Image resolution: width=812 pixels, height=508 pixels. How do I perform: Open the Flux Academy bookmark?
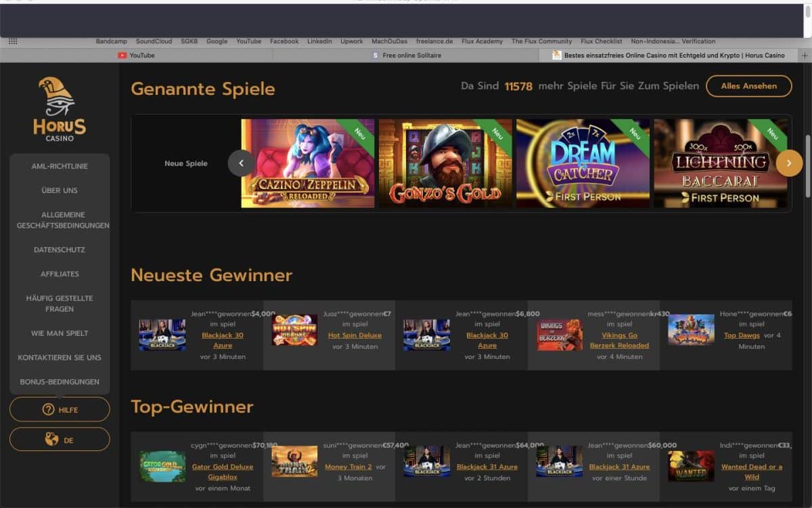click(x=482, y=41)
